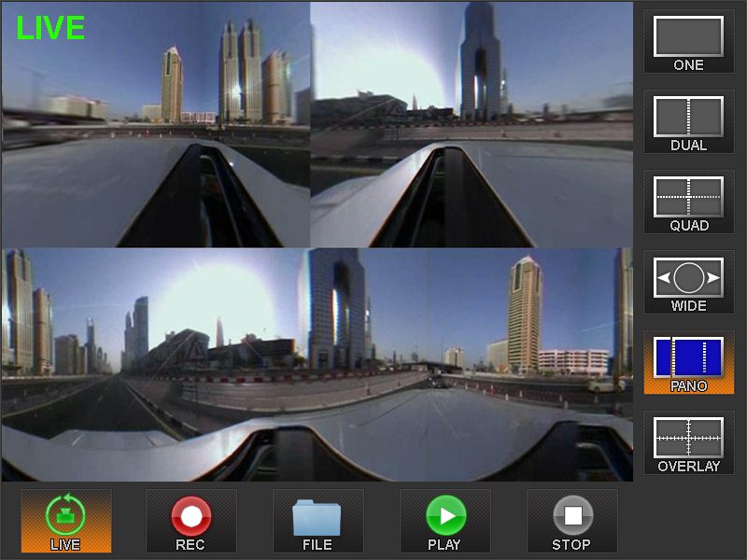Screen dimensions: 747x560
Task: Click the green LIVE status text
Action: (x=50, y=28)
